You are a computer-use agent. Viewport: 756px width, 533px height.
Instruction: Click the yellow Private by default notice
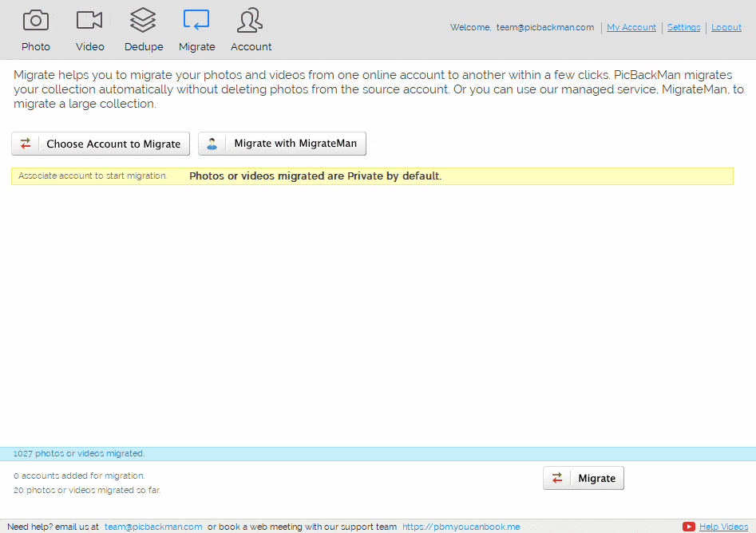(x=372, y=176)
